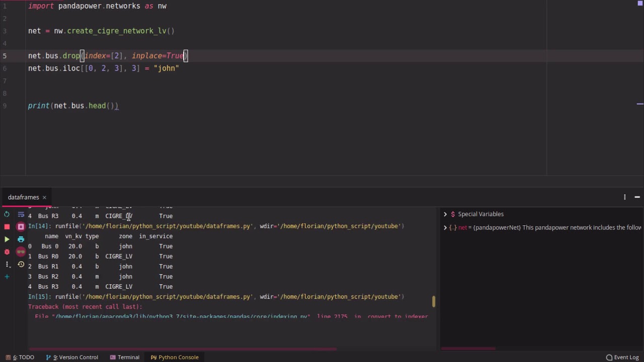Click the net variable type icon
The image size is (644, 362).
click(453, 228)
